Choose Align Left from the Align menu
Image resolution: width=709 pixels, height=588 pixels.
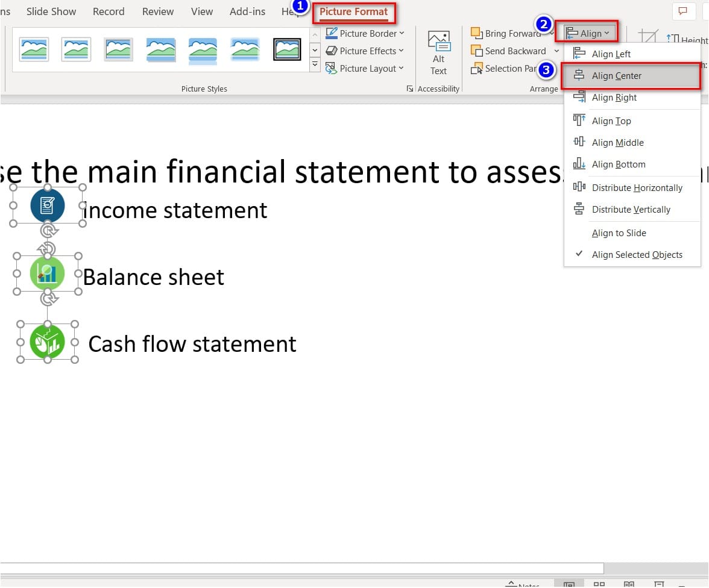(x=632, y=54)
